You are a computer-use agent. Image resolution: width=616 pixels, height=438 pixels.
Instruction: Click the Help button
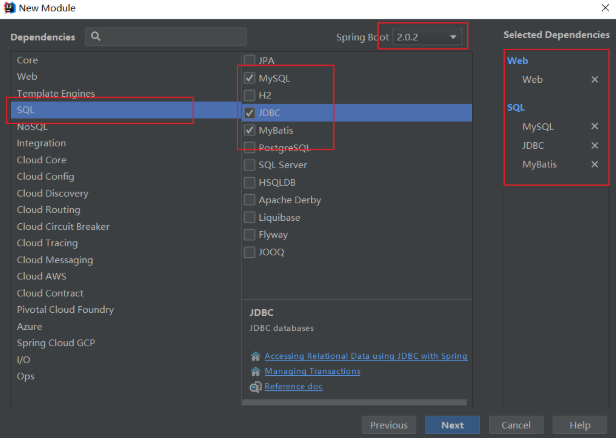click(579, 425)
